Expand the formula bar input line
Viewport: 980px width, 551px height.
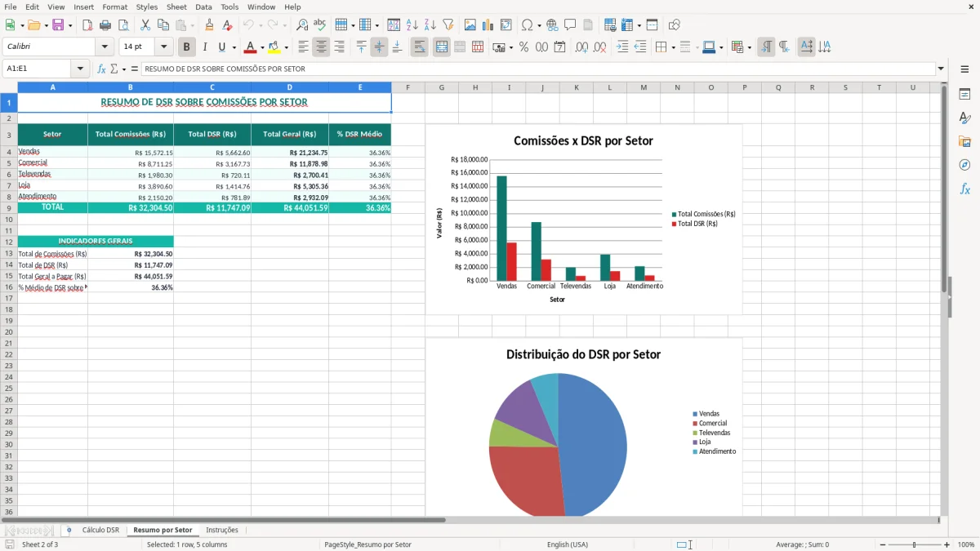(941, 69)
